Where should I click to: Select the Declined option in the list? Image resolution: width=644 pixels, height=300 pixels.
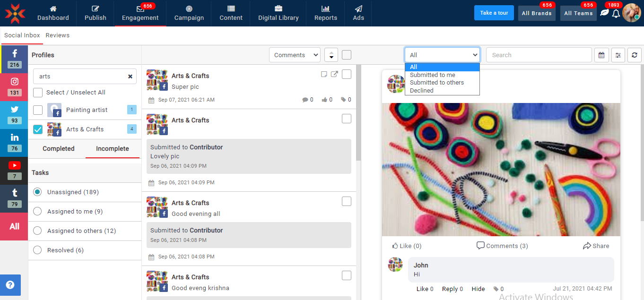pos(421,91)
